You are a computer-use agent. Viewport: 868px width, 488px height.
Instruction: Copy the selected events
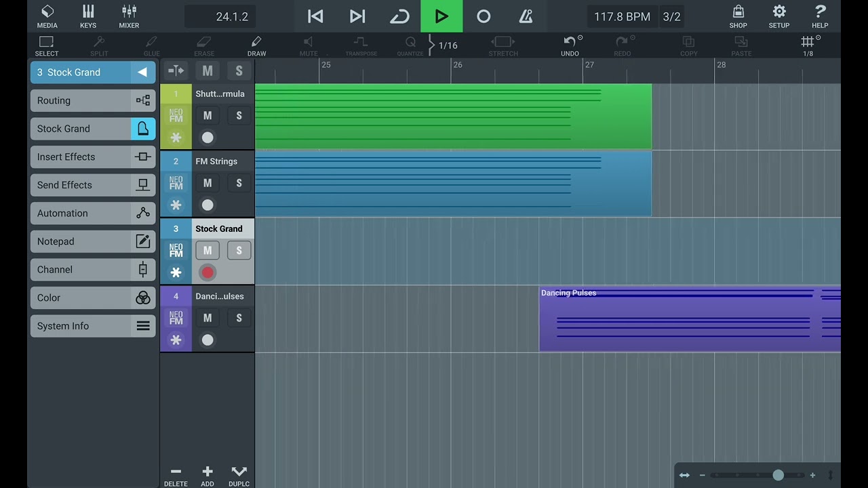[x=688, y=46]
